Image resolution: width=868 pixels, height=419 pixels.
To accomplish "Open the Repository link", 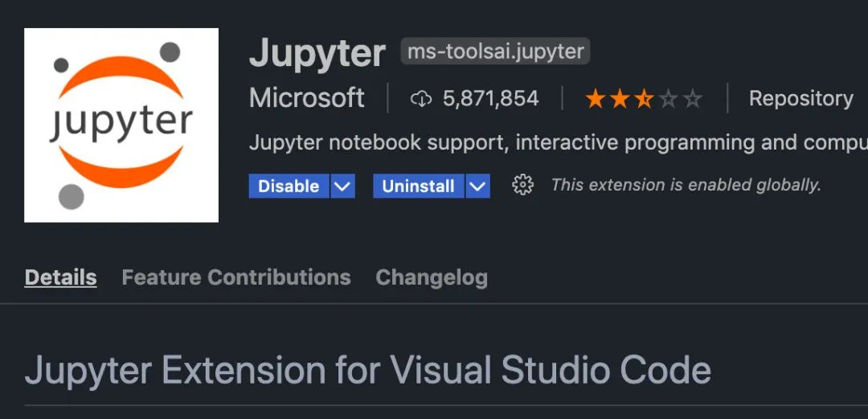I will [800, 98].
